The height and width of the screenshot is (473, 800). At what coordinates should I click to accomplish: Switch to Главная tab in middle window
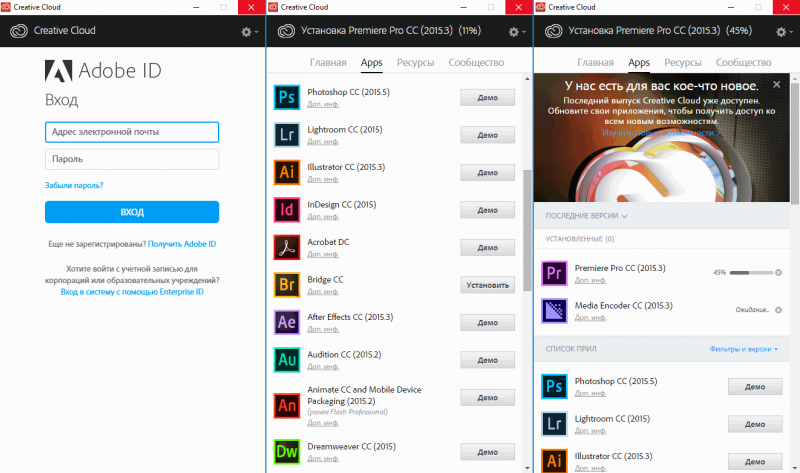(x=328, y=62)
